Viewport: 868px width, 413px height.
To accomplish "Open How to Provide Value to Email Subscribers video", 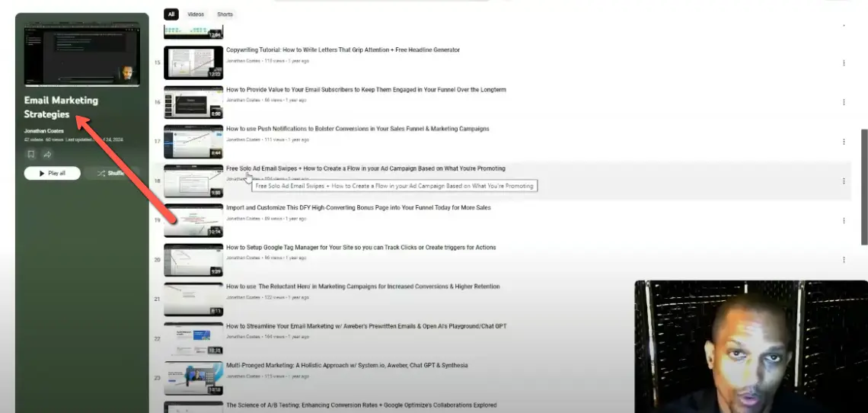I will 366,89.
